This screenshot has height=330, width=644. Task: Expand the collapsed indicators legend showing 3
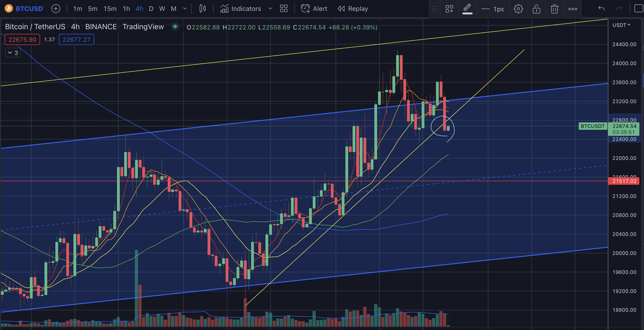click(13, 53)
